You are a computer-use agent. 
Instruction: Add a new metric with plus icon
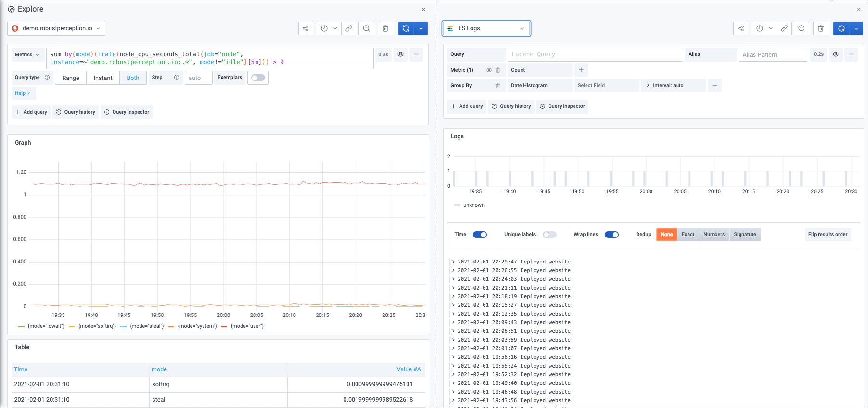pos(581,70)
